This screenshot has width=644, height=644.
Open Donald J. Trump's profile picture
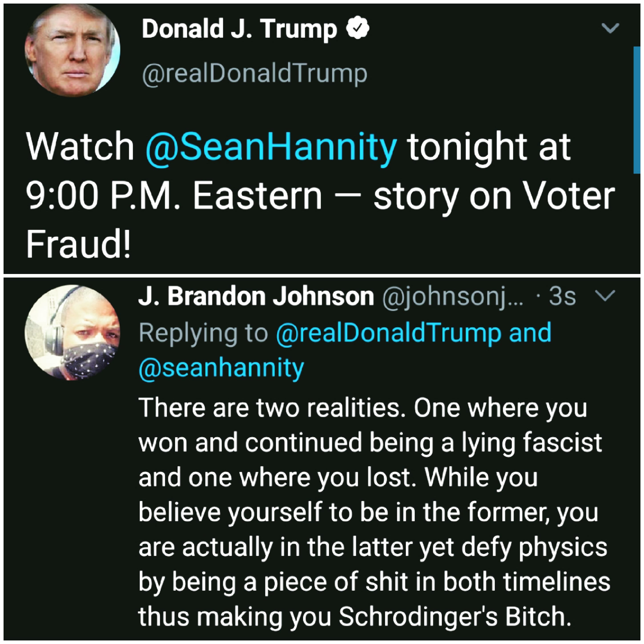tap(72, 50)
